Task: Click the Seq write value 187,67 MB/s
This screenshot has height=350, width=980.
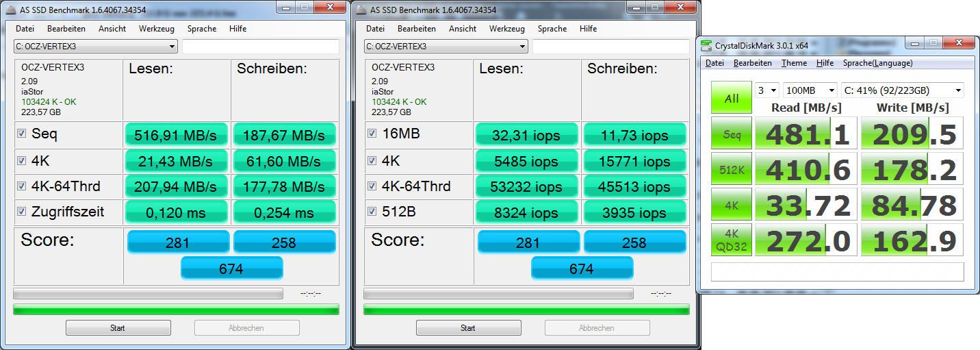Action: [x=284, y=135]
